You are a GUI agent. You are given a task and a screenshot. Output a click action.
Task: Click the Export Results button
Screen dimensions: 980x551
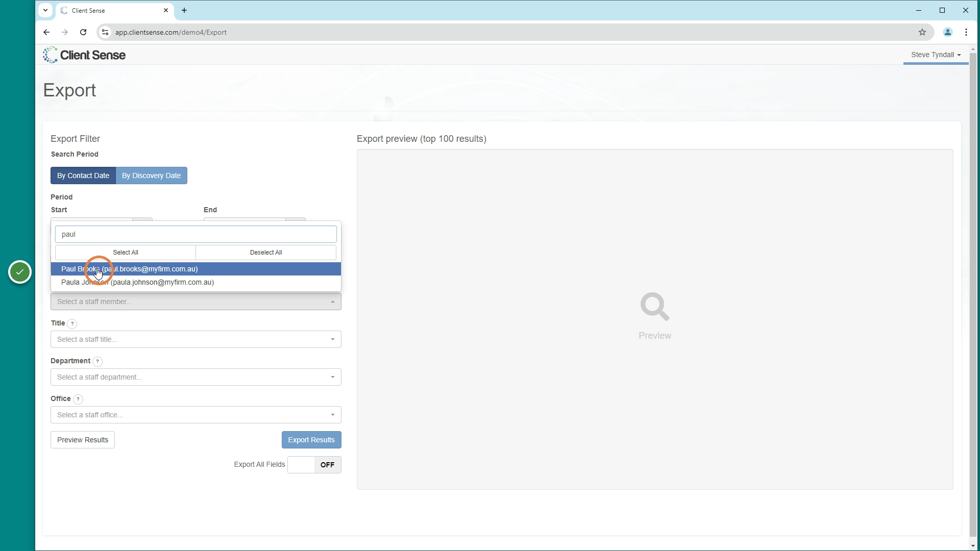(x=311, y=440)
